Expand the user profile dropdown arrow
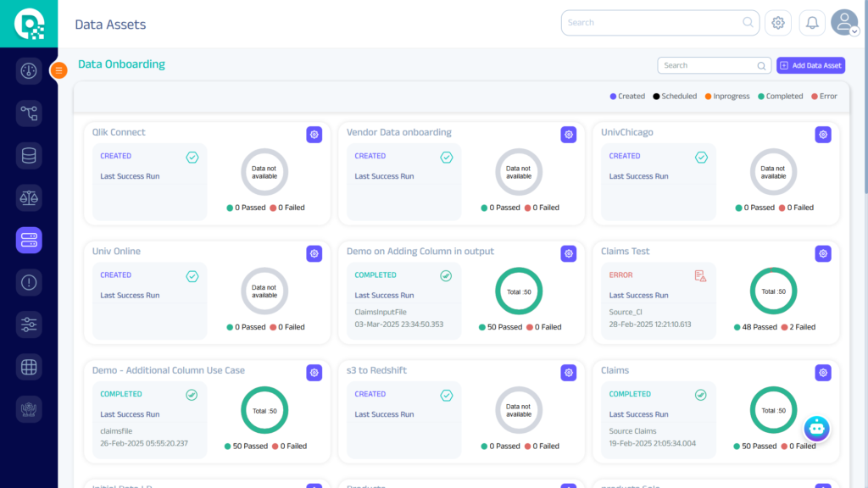 click(x=854, y=31)
